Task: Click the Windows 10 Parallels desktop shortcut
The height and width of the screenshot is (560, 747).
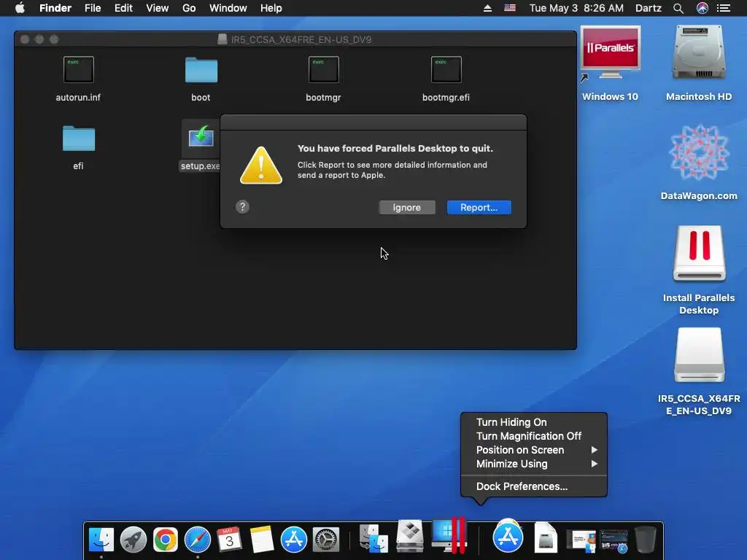Action: point(610,53)
